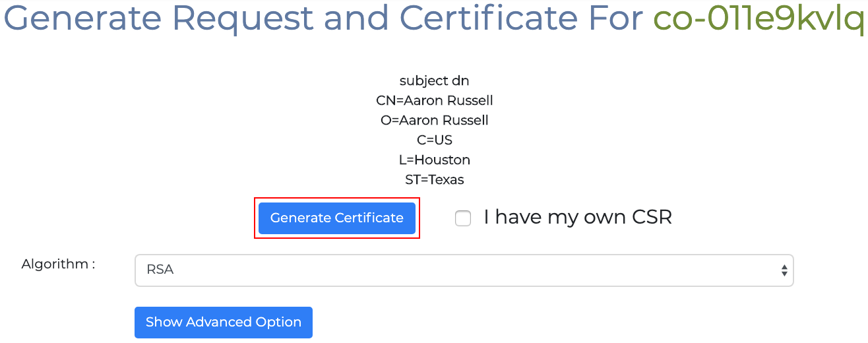Click the Algorithm select arrow indicator
Image resolution: width=868 pixels, height=343 pixels.
coord(784,270)
